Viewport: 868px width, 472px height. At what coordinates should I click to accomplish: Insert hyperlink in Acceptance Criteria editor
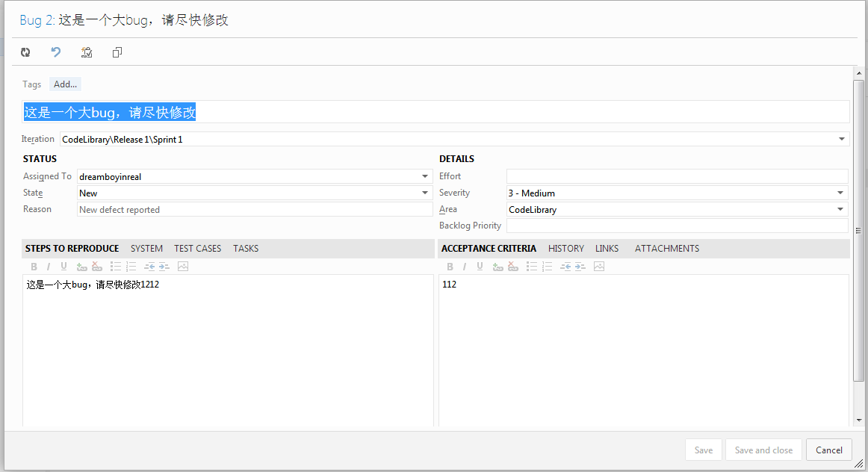pyautogui.click(x=498, y=267)
